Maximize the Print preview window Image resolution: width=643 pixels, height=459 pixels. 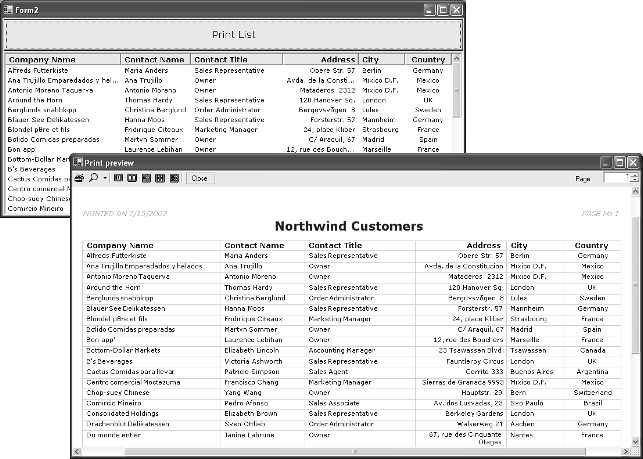click(620, 163)
